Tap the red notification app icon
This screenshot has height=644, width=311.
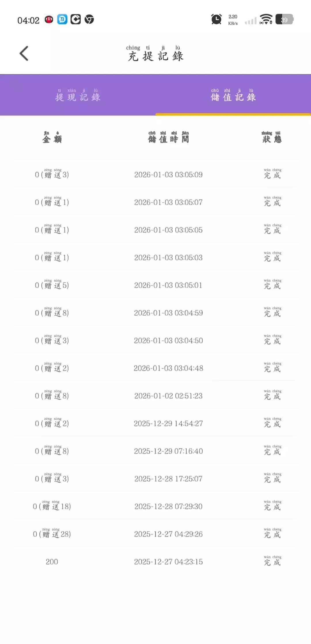point(49,19)
